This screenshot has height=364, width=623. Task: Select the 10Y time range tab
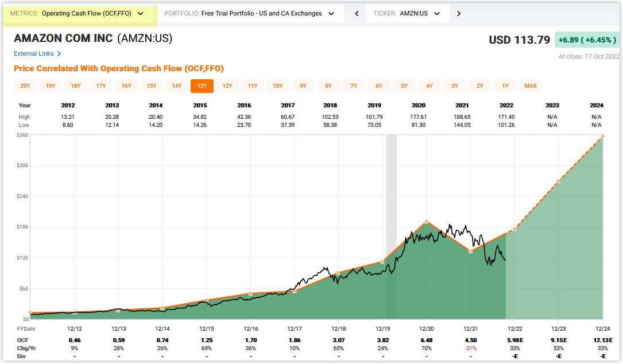[x=278, y=86]
